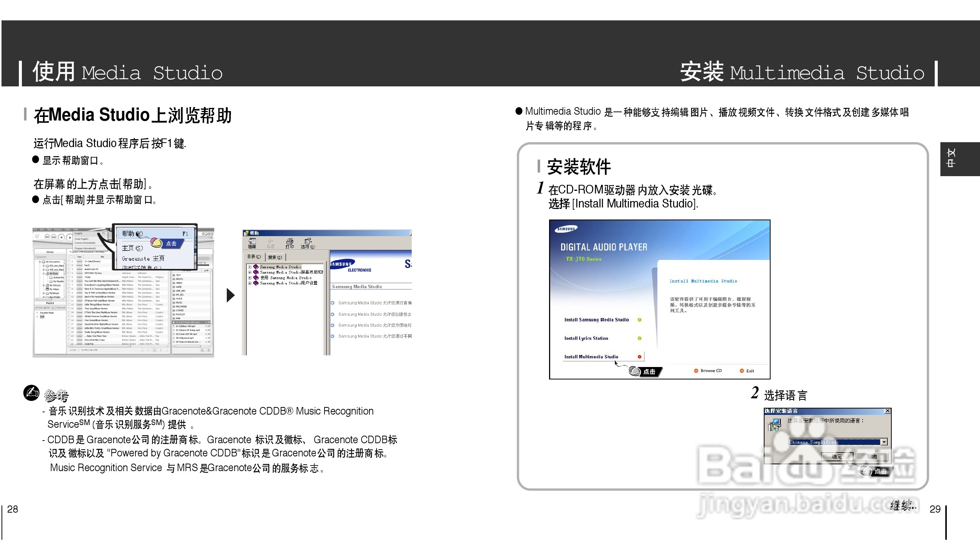
Task: Open the Chinese Simplified language dropdown arrow
Action: pyautogui.click(x=884, y=442)
